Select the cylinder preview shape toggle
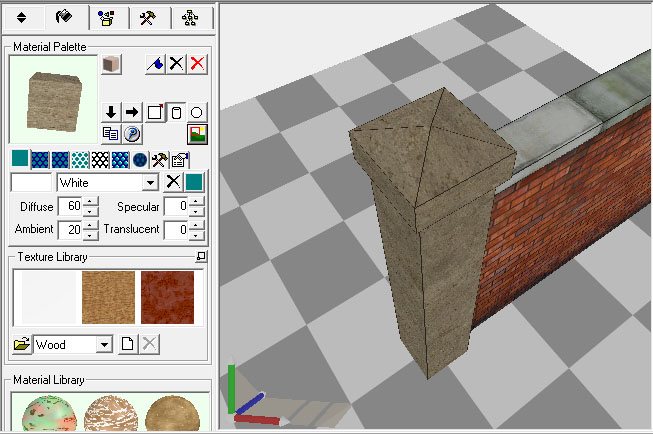This screenshot has height=434, width=653. click(176, 112)
